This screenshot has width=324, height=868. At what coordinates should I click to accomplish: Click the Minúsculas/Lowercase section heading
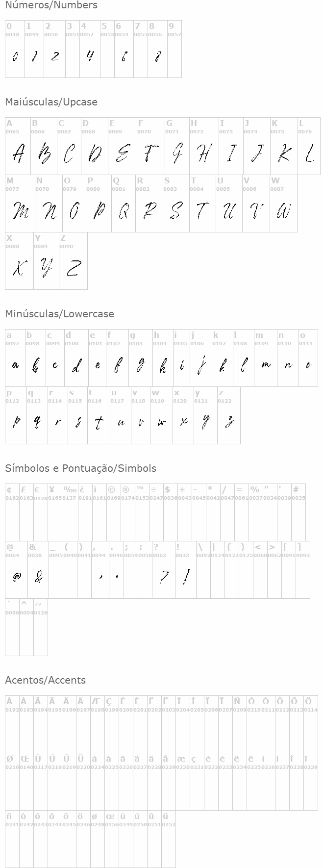pyautogui.click(x=59, y=314)
